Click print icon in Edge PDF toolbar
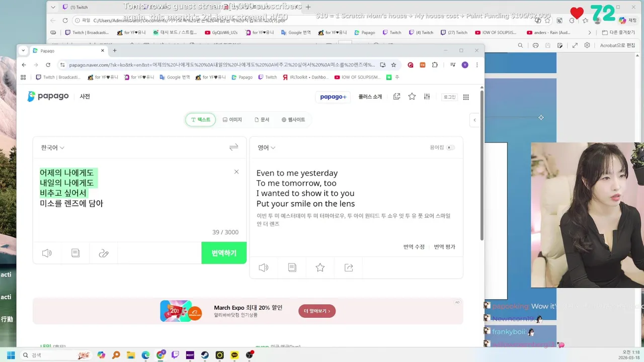644x362 pixels. [x=535, y=45]
